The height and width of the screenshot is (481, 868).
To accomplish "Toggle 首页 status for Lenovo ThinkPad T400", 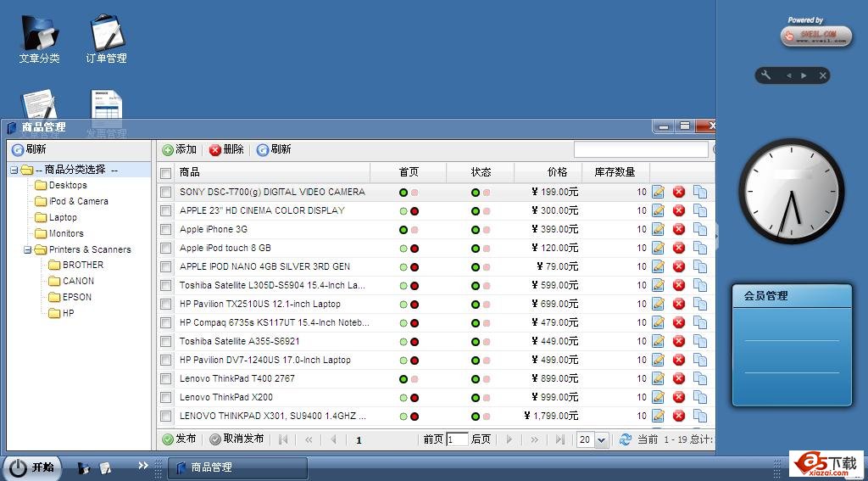I will (x=409, y=379).
